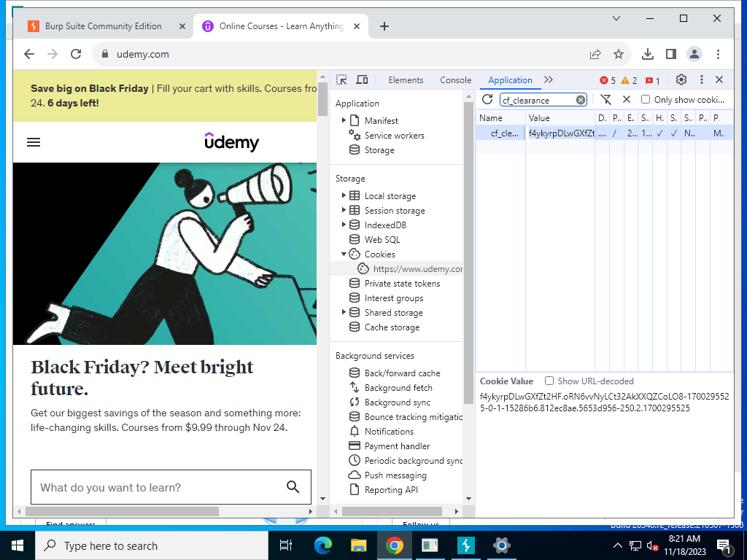Click the Udemy logo
747x560 pixels.
coord(231,142)
